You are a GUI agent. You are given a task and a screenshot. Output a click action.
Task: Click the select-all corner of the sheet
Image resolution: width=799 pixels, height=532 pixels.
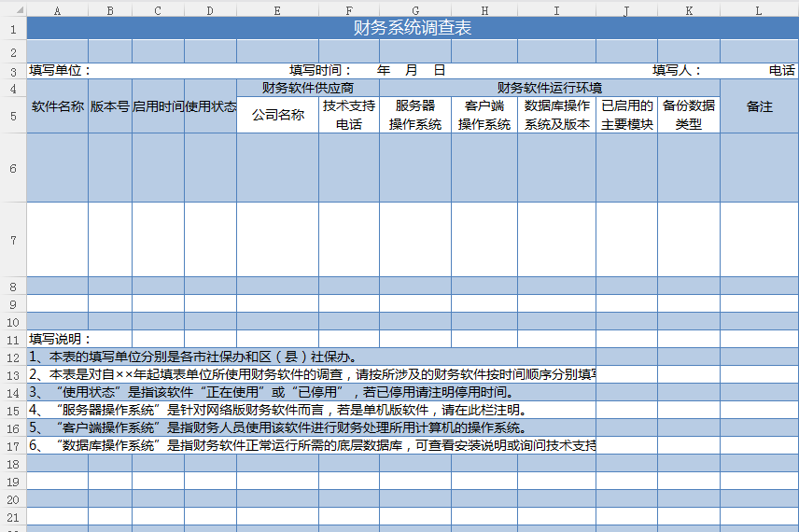pos(13,10)
